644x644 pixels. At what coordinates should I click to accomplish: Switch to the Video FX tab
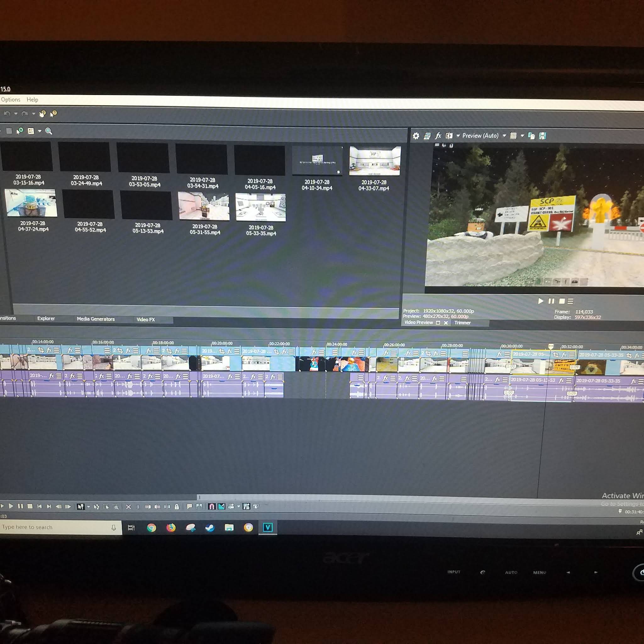tap(146, 319)
